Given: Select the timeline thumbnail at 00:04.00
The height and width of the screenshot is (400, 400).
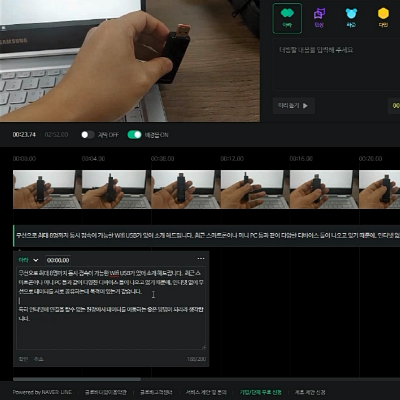Looking at the screenshot, I should (116, 189).
